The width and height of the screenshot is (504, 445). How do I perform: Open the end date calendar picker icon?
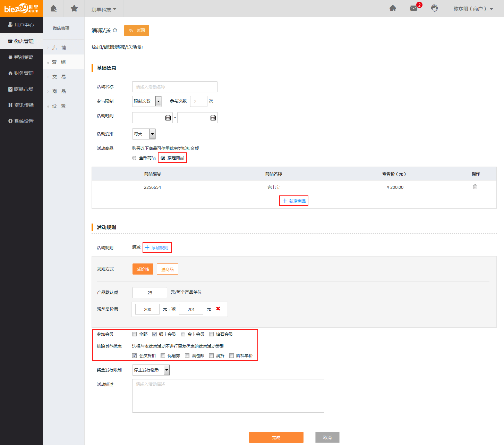[x=213, y=118]
